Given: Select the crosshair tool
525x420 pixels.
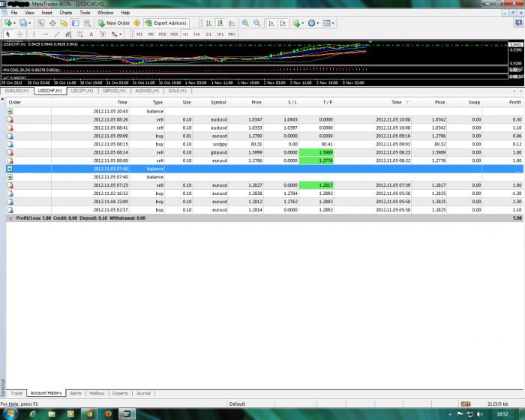Looking at the screenshot, I should point(19,34).
